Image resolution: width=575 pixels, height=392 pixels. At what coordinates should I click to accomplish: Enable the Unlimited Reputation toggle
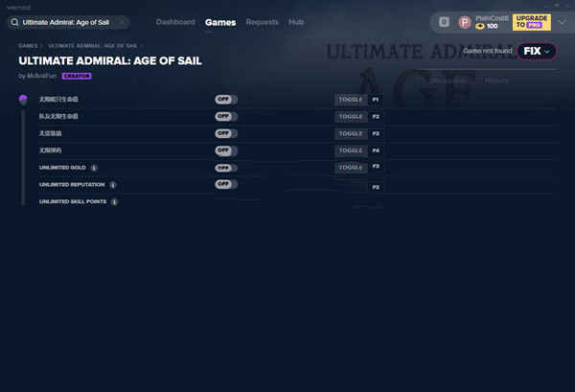[226, 184]
